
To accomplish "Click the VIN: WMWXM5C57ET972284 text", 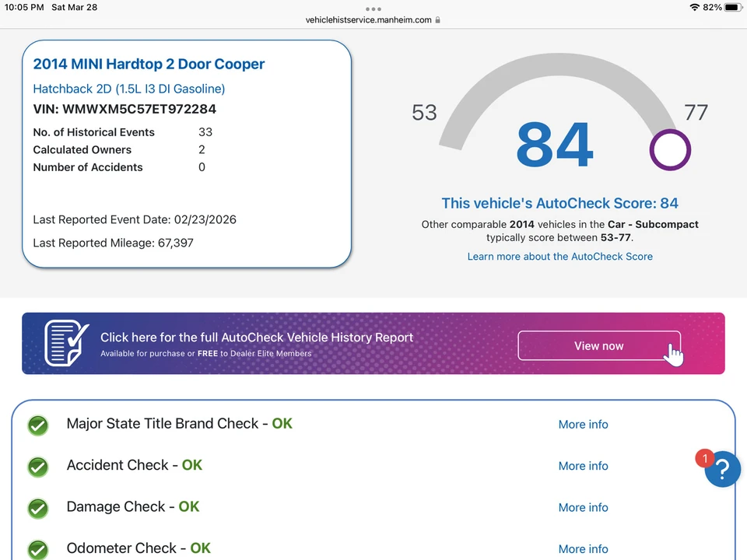I will coord(124,109).
